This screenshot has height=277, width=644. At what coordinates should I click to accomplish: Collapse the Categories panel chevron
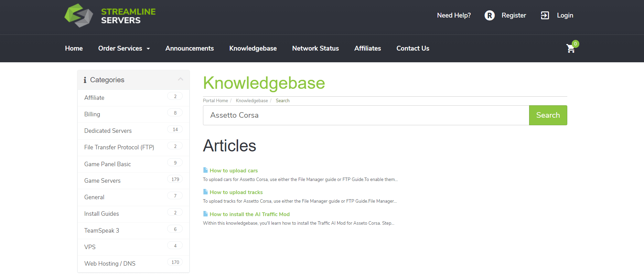(181, 79)
